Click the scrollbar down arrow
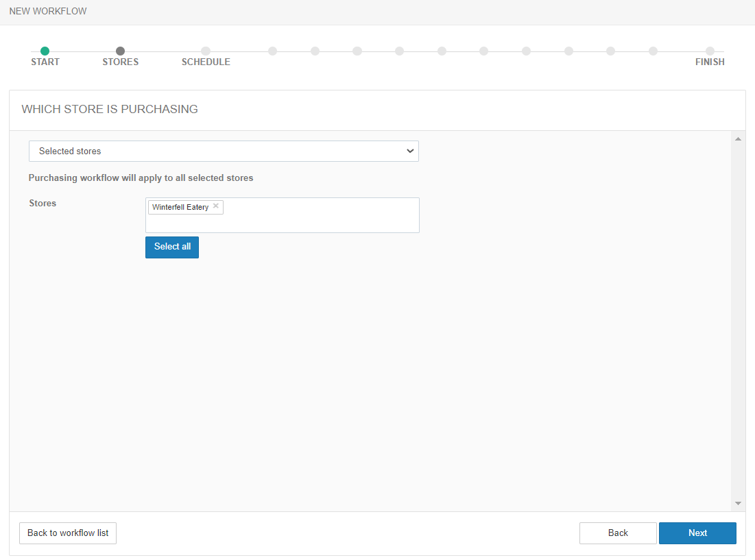Viewport: 755px width, 560px height. (738, 503)
